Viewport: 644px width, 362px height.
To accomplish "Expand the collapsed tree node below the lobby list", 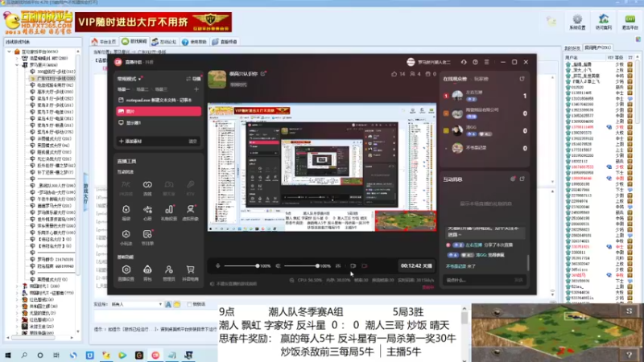I will coord(17,286).
